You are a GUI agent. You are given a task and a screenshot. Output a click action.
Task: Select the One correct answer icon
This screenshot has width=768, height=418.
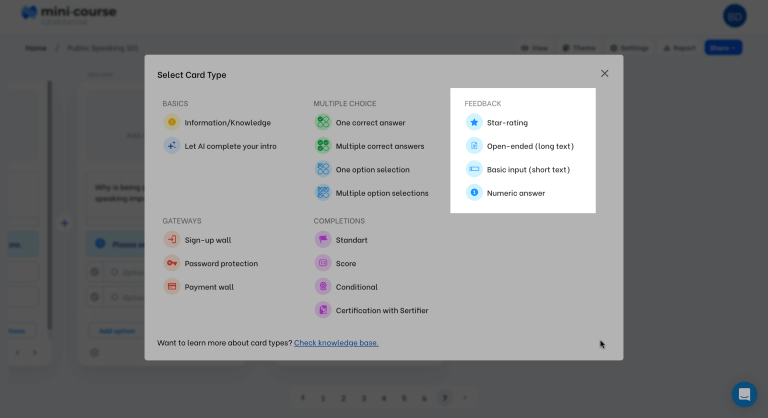point(323,122)
